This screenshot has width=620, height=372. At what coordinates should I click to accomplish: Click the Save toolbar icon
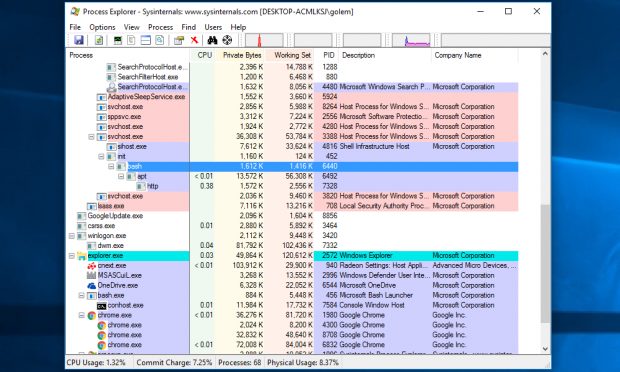pyautogui.click(x=79, y=40)
